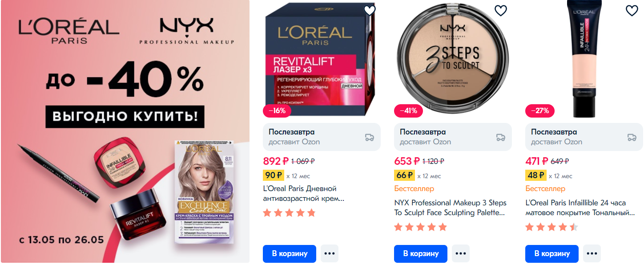Favorite the L'Oreal Revitalift cream with heart icon
Image resolution: width=644 pixels, height=265 pixels.
click(x=370, y=11)
